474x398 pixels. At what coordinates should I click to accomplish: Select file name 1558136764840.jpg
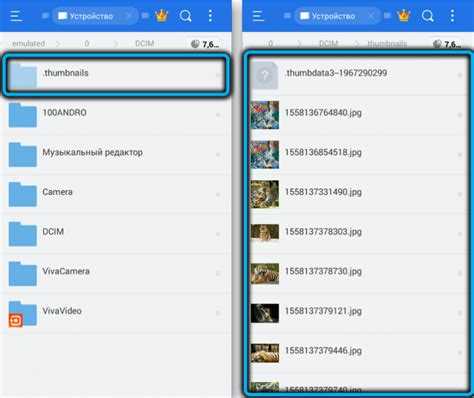(323, 113)
